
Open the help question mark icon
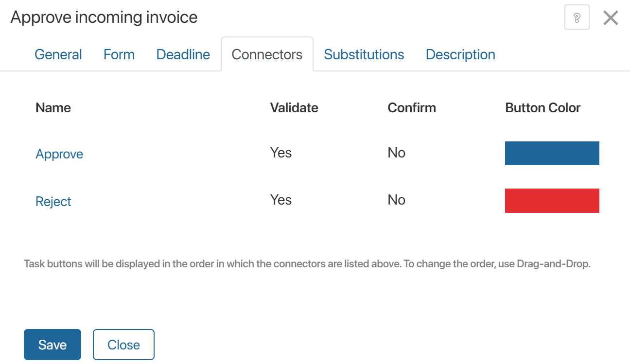(x=577, y=18)
